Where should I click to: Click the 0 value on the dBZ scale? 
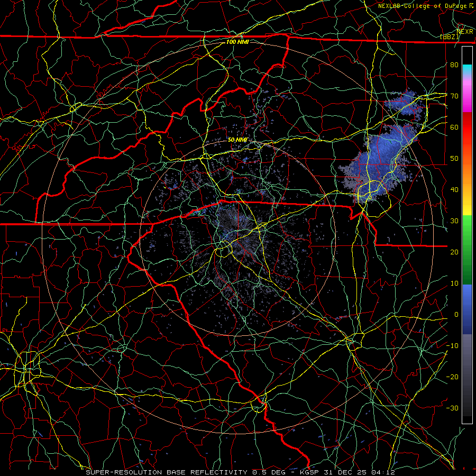pos(456,315)
